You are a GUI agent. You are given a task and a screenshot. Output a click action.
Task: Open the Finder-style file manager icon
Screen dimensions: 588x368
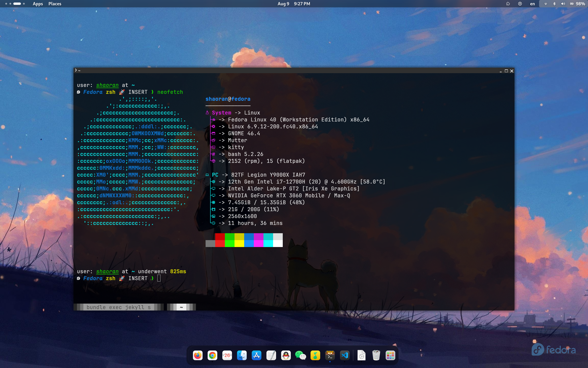pyautogui.click(x=242, y=355)
